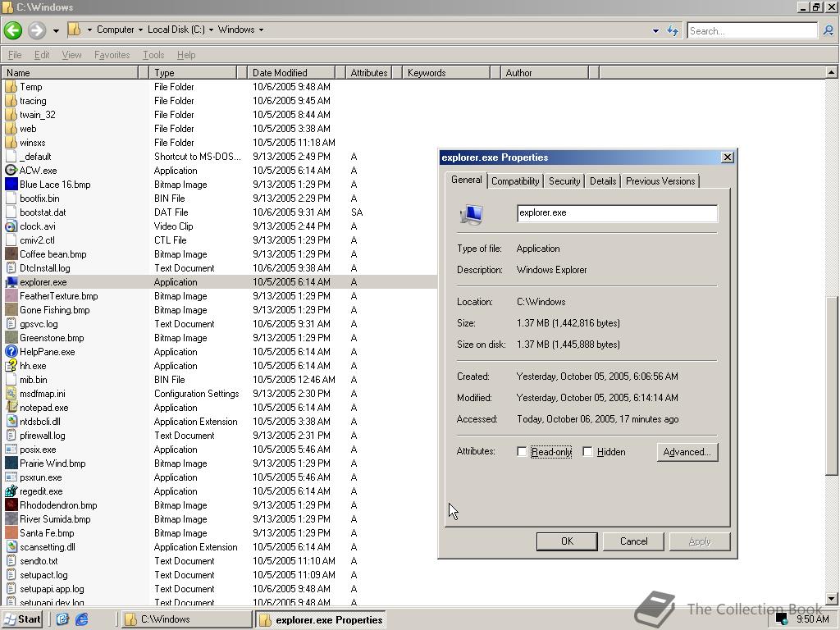Click the grey Forward navigation arrow
This screenshot has width=840, height=630.
37,30
